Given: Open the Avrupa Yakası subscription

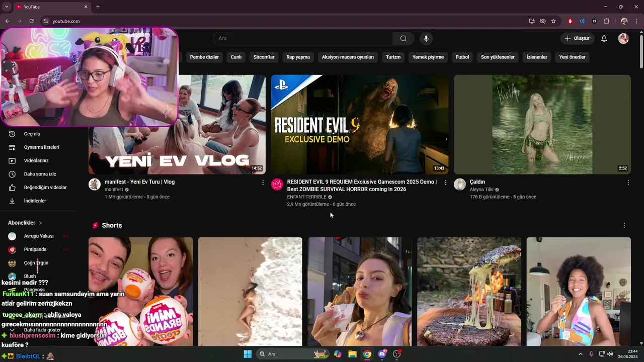Looking at the screenshot, I should click(x=39, y=236).
